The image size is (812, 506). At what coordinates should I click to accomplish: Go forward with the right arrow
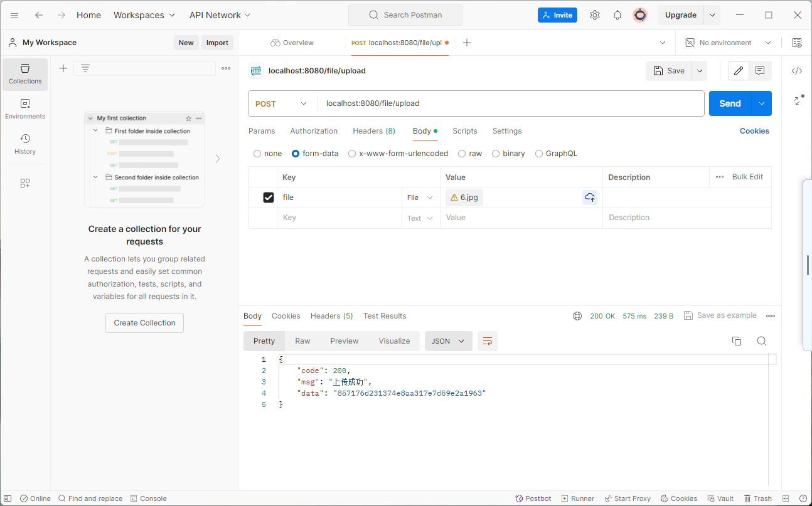61,15
